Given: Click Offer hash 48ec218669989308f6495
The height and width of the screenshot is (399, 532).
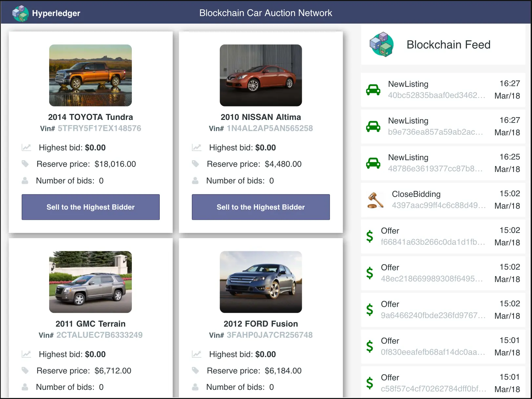Looking at the screenshot, I should point(432,279).
